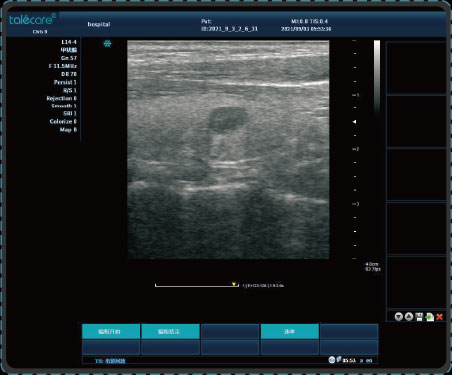Click the cyan probe icon beside the scan
Image resolution: width=452 pixels, height=375 pixels.
coord(107,44)
